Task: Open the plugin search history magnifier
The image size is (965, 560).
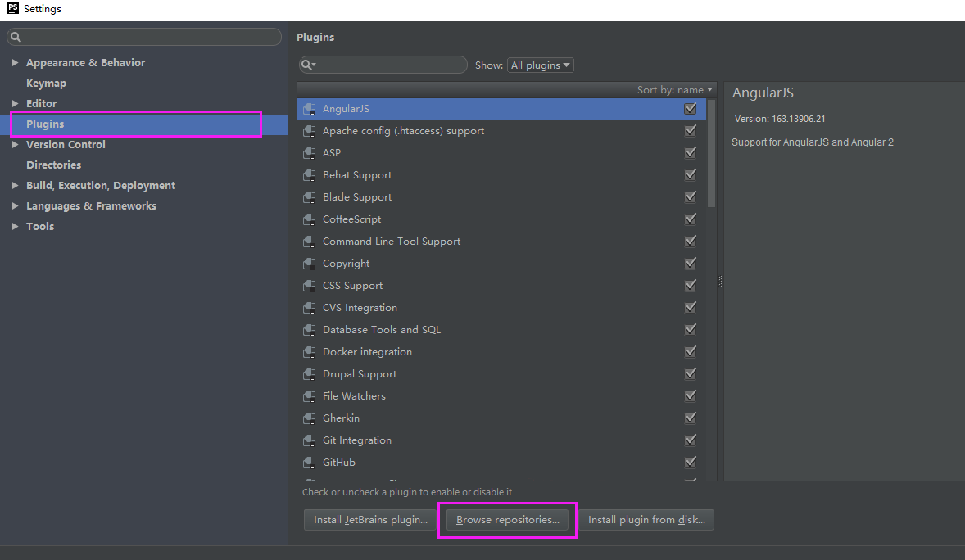Action: pyautogui.click(x=308, y=65)
